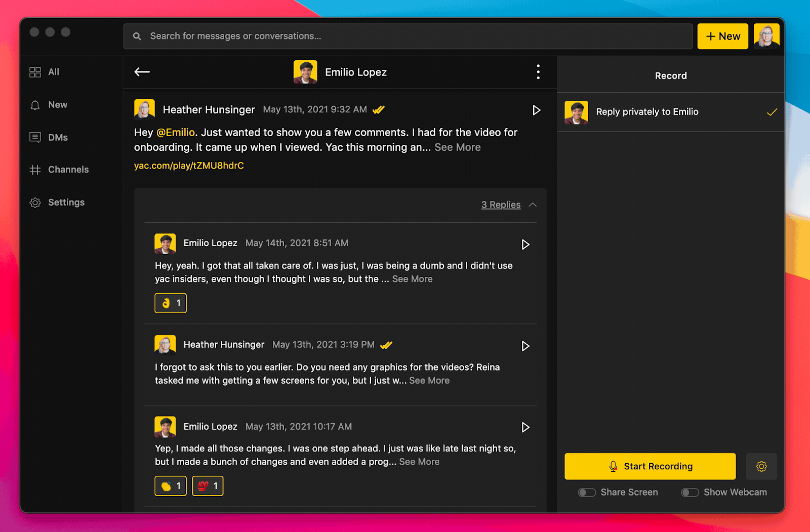Click read receipt checkmarks on 3:19 PM reply
Viewport: 810px width, 532px height.
[x=386, y=345]
